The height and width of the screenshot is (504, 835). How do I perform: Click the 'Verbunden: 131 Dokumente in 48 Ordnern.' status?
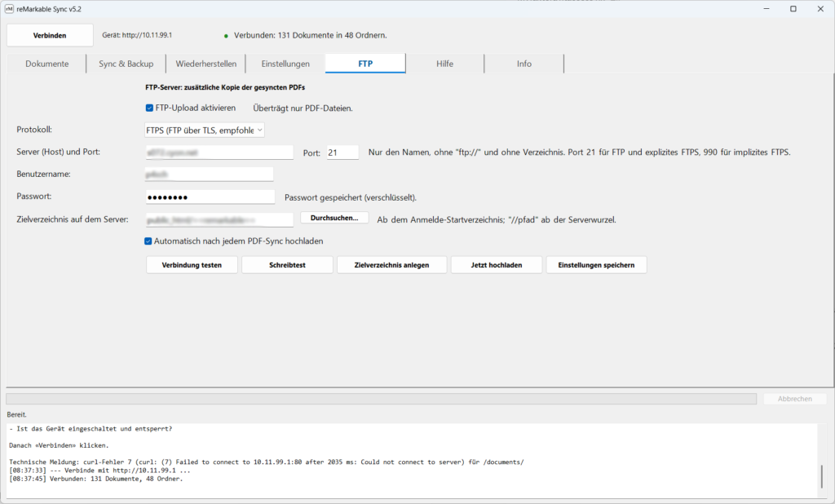tap(311, 35)
